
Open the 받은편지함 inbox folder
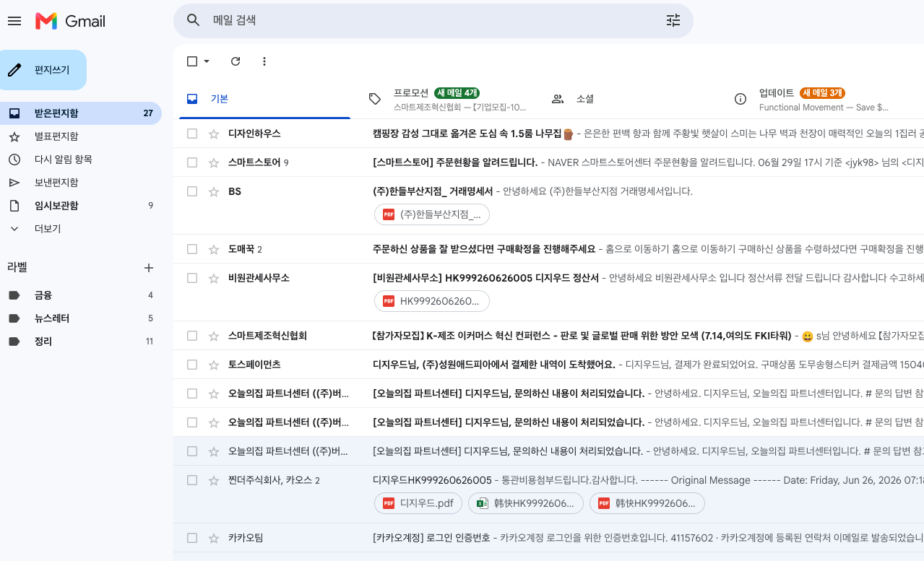tap(81, 113)
